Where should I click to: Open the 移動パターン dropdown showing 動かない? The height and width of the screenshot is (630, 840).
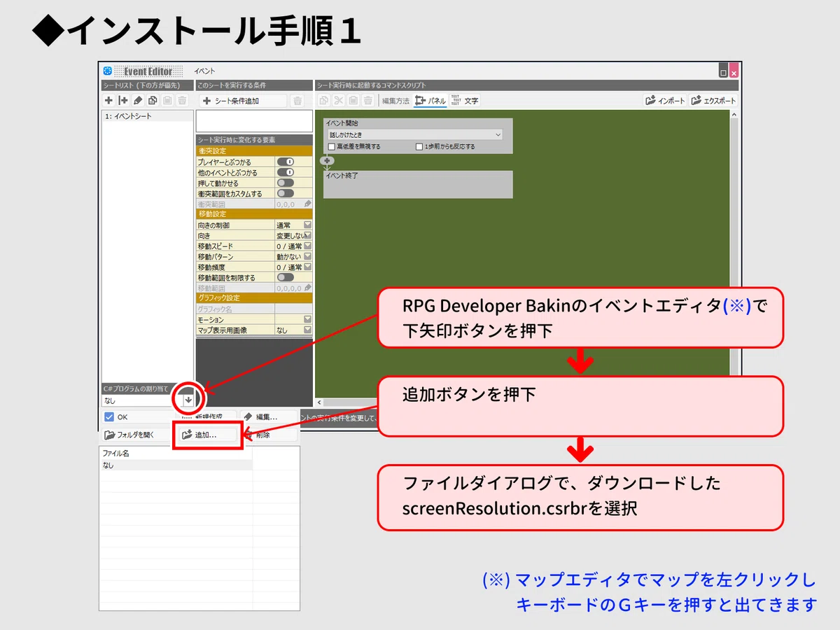(x=307, y=256)
